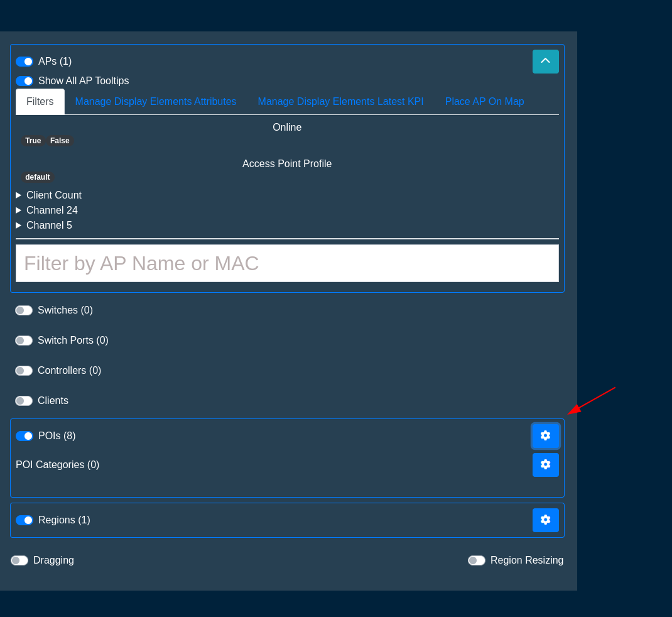Open Regions settings gear
This screenshot has width=672, height=617.
coord(545,520)
